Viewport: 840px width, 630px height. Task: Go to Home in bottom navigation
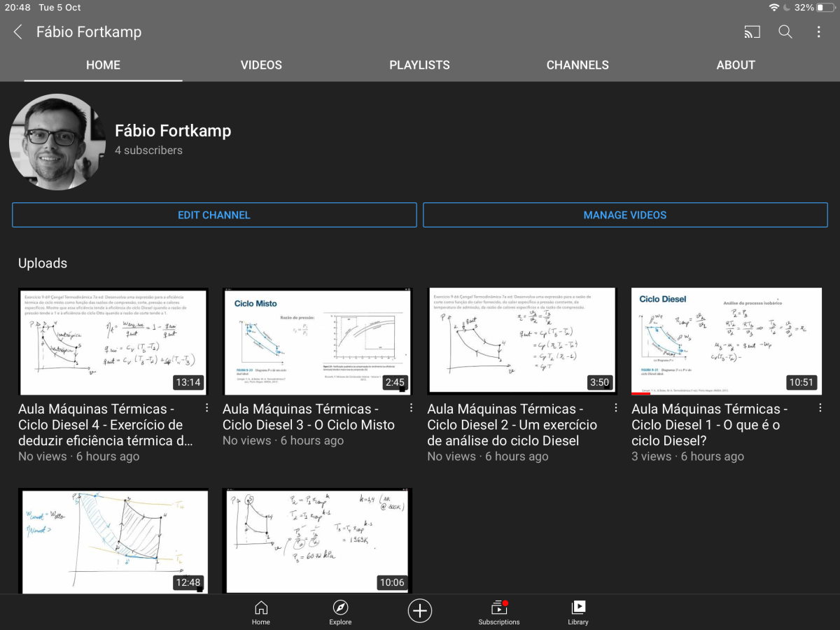(x=261, y=612)
